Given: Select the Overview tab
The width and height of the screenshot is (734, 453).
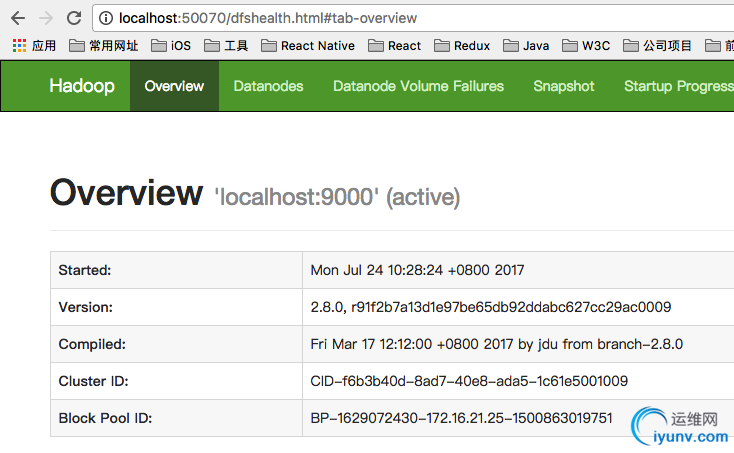Looking at the screenshot, I should 174,86.
